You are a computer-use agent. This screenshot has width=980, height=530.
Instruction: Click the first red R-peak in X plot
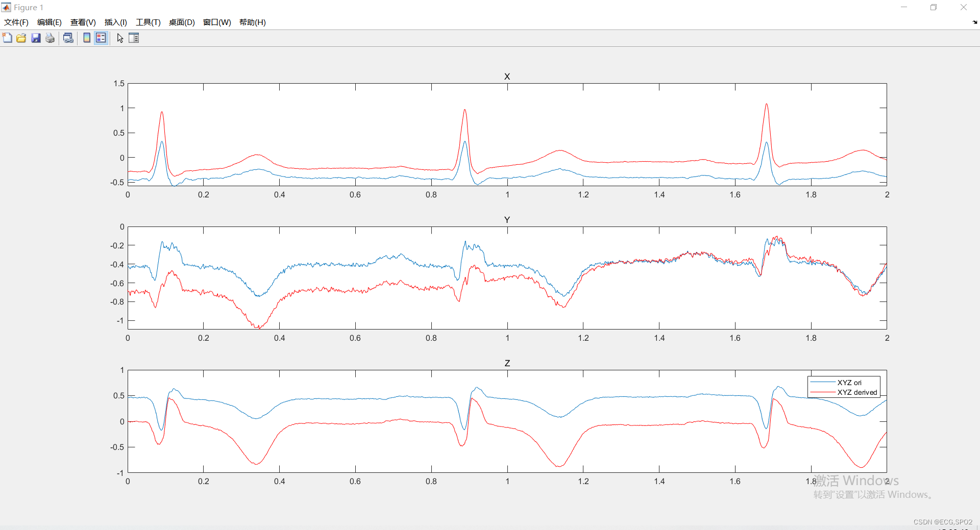[x=162, y=112]
